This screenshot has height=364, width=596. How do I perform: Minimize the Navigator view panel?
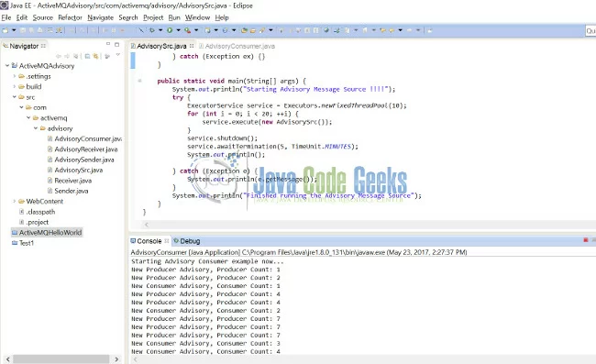pos(108,44)
